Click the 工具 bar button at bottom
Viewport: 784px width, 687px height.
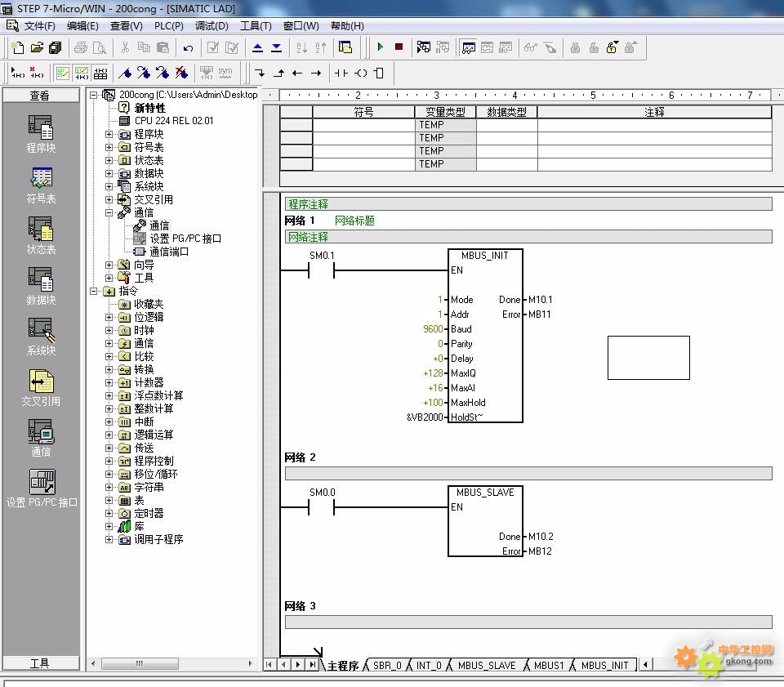click(41, 663)
